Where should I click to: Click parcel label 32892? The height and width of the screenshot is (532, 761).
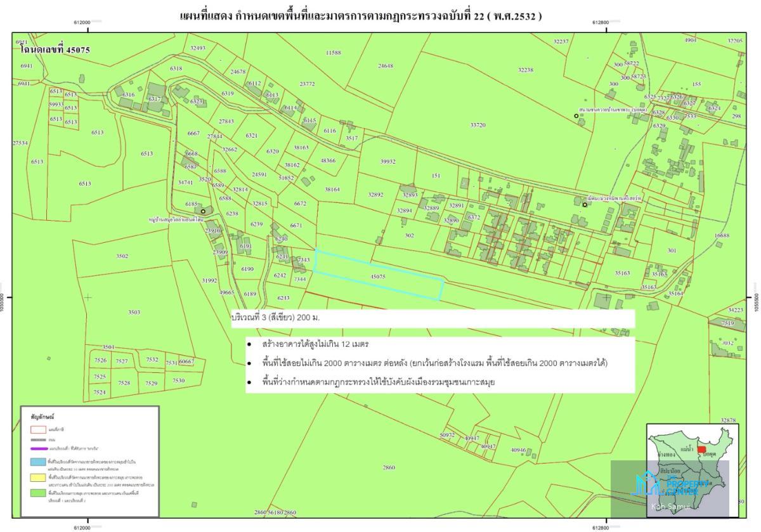click(376, 195)
